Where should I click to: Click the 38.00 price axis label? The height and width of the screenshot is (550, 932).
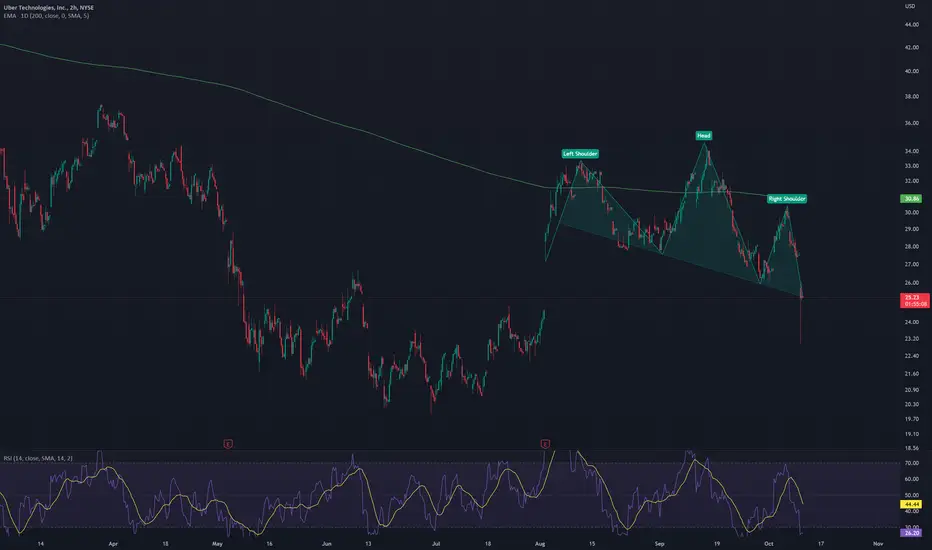(911, 96)
